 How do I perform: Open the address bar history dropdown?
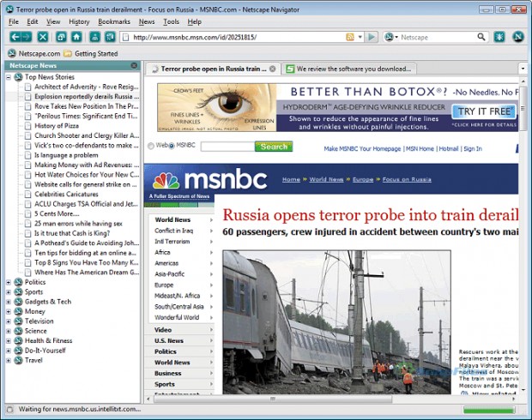[360, 37]
